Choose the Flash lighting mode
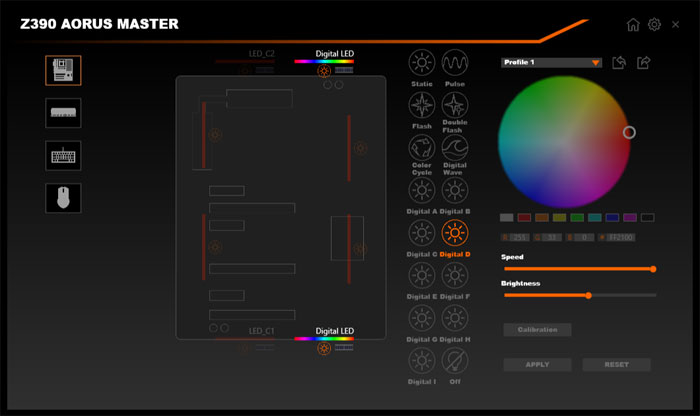Image resolution: width=700 pixels, height=416 pixels. 421,105
